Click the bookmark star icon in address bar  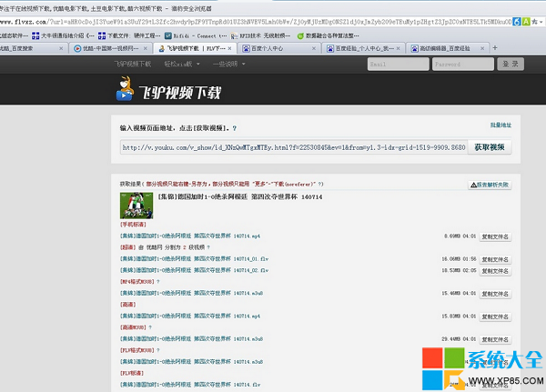click(534, 22)
